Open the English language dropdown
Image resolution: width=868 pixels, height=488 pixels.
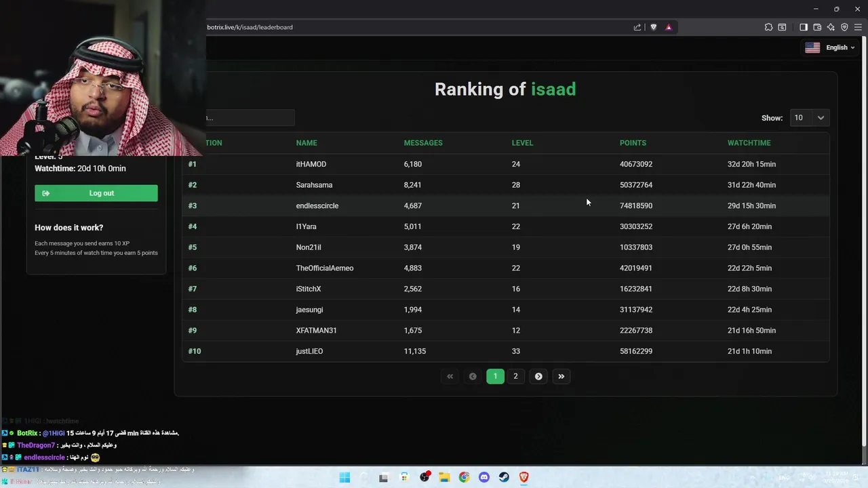pos(840,47)
